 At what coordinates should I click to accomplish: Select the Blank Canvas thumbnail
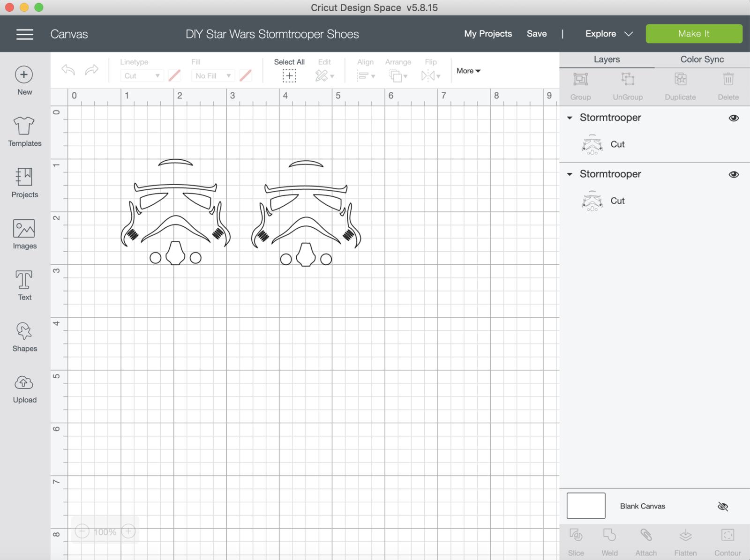point(586,506)
